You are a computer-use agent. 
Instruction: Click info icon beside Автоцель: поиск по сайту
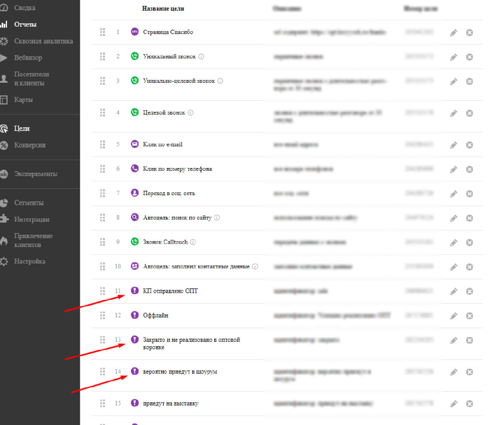[217, 218]
